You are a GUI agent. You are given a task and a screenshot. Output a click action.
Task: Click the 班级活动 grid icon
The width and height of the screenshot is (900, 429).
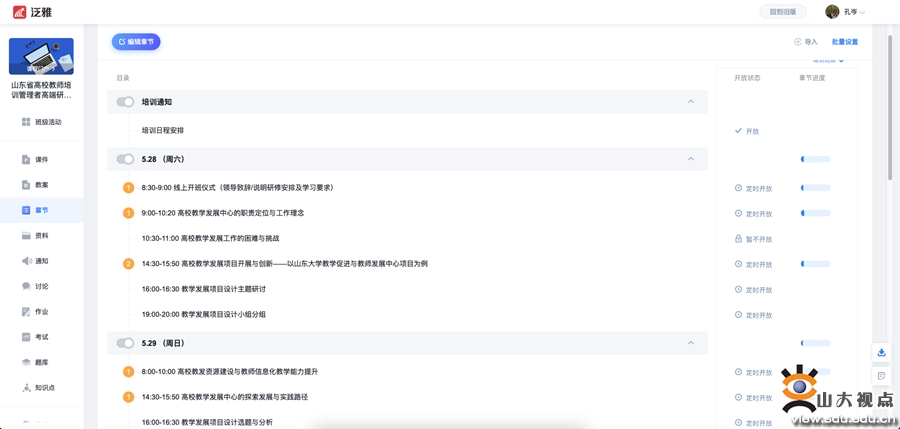(x=26, y=122)
